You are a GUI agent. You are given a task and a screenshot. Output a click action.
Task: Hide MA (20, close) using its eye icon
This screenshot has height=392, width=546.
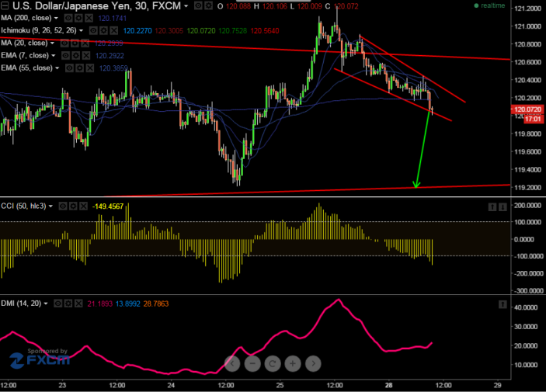pyautogui.click(x=64, y=43)
